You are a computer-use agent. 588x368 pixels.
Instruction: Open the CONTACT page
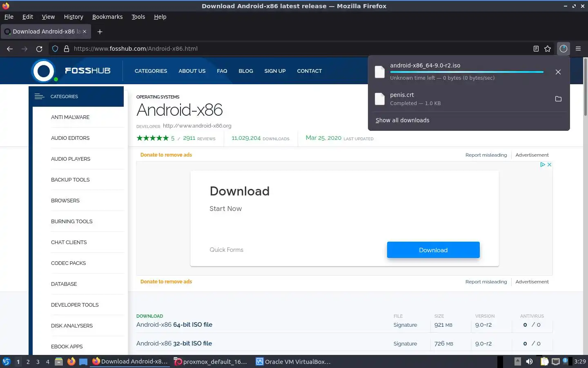(x=310, y=71)
